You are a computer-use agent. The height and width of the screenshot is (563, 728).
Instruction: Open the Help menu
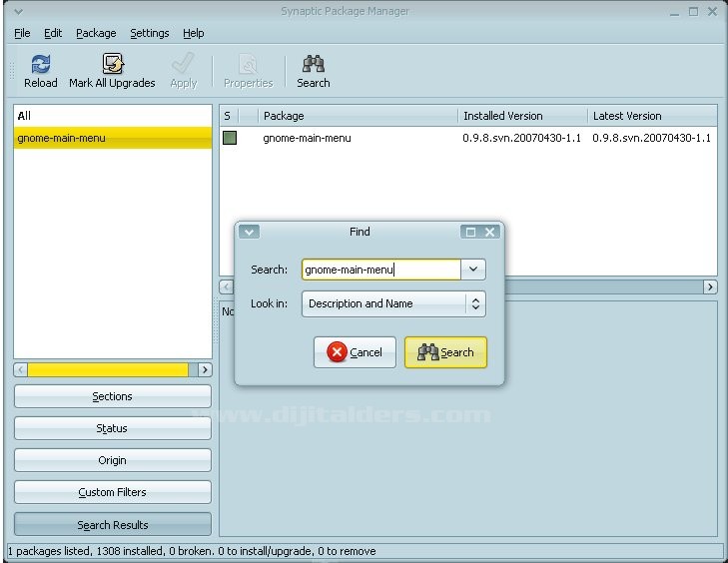pyautogui.click(x=193, y=33)
